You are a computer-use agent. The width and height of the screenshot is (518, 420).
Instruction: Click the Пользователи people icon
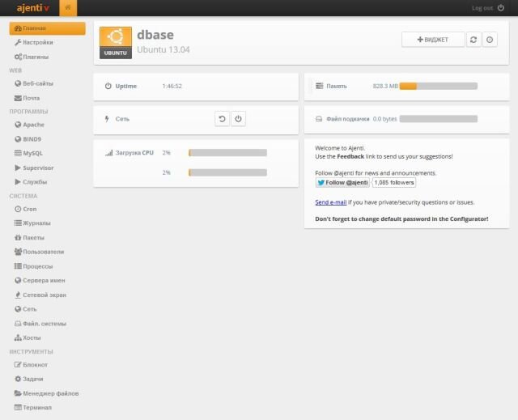(x=18, y=252)
